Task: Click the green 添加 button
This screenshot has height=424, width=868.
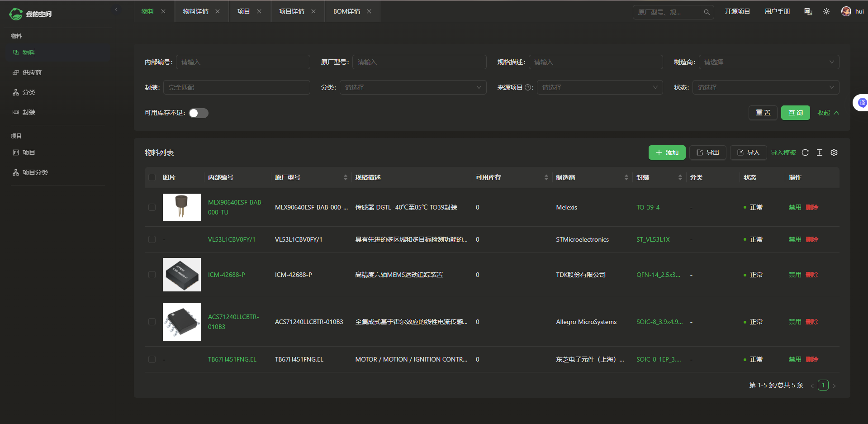Action: 667,153
